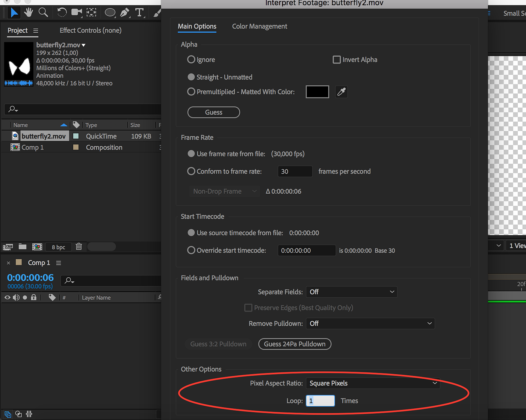526x420 pixels.
Task: Open the Remove Pulldown dropdown
Action: pos(370,323)
